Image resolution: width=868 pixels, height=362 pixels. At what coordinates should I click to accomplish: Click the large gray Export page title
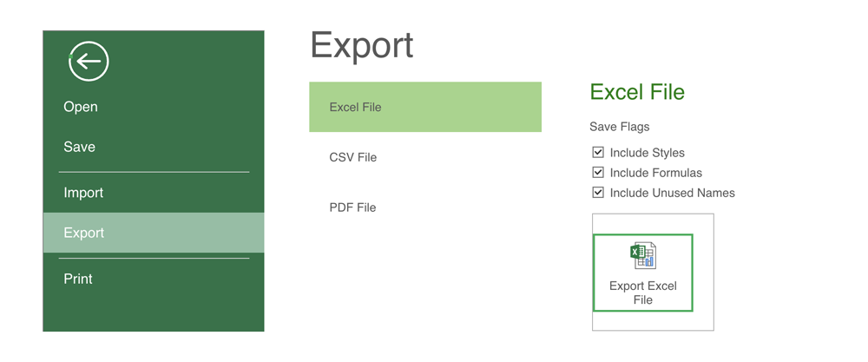362,45
